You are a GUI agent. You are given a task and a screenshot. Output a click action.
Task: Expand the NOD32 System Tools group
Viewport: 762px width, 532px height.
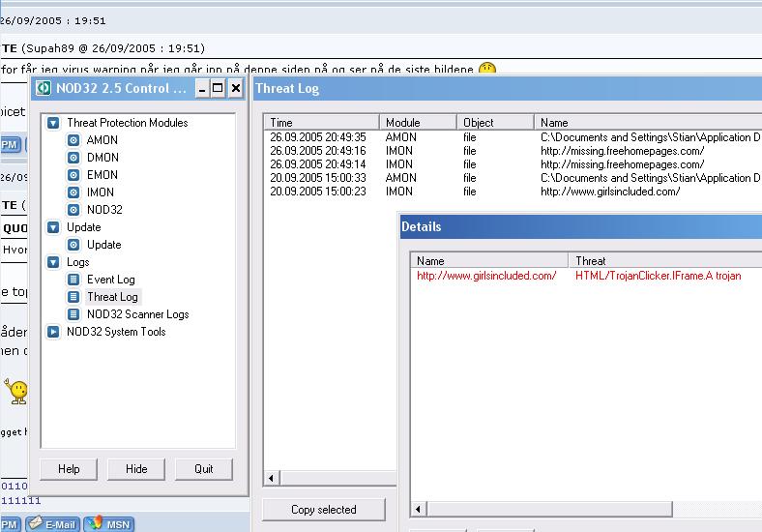[x=53, y=332]
